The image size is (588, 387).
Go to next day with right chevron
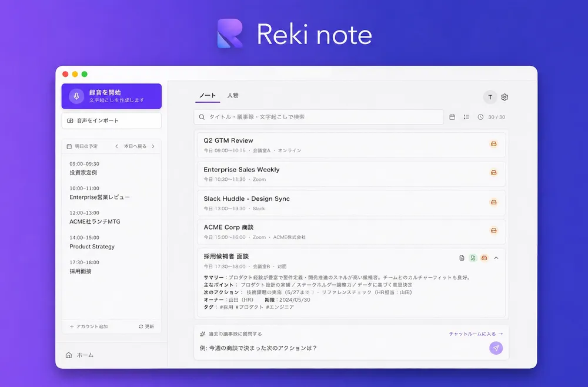click(x=153, y=146)
